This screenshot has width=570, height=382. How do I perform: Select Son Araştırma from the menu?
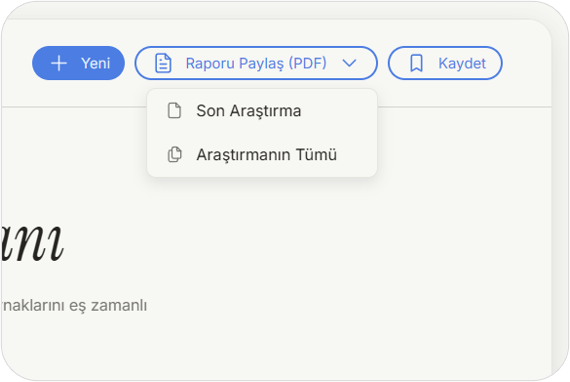click(262, 111)
